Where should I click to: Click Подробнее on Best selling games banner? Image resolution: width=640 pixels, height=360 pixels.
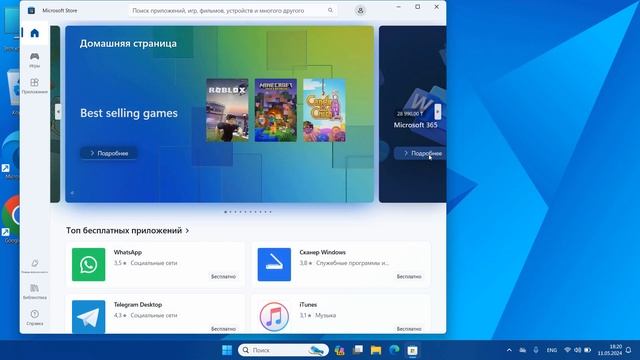109,153
